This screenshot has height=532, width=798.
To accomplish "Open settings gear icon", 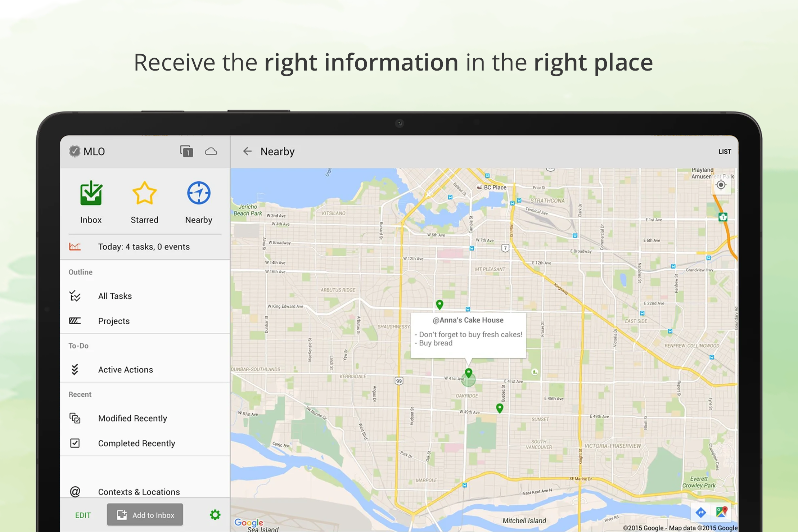I will [x=215, y=515].
